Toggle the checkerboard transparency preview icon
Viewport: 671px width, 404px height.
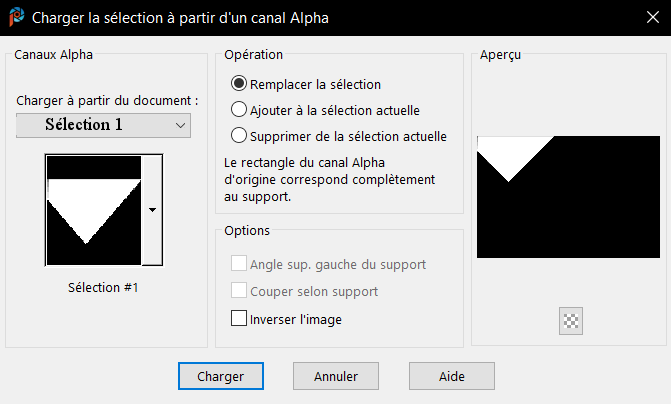pyautogui.click(x=571, y=321)
